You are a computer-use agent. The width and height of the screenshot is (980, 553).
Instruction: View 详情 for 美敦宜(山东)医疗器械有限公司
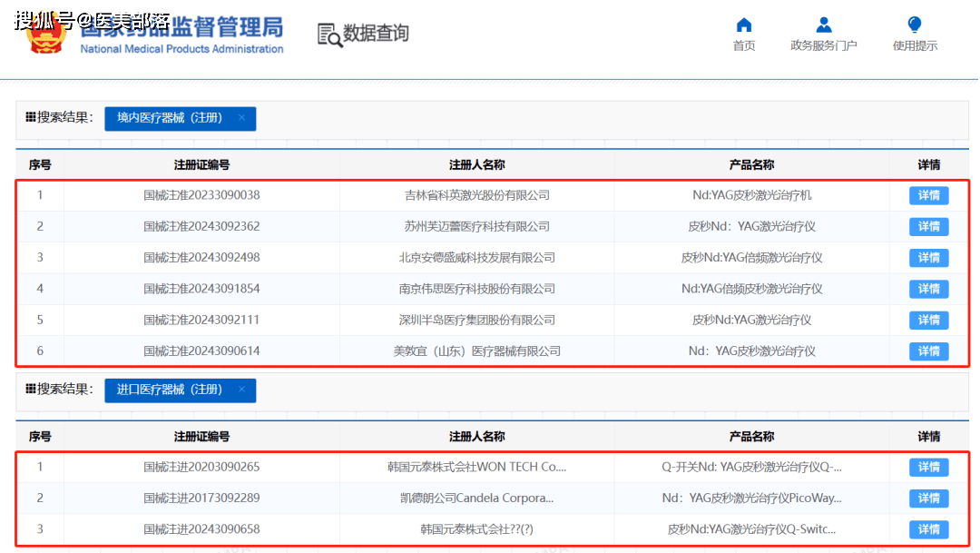pyautogui.click(x=928, y=351)
